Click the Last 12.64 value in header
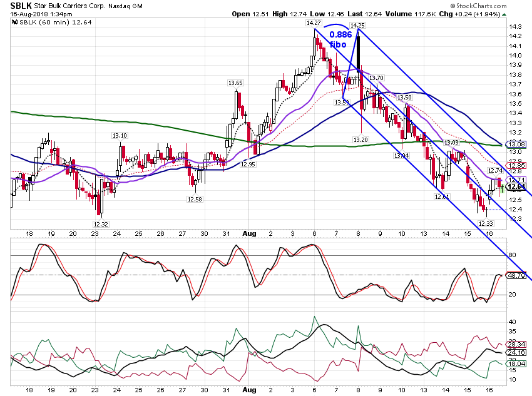 coord(365,14)
